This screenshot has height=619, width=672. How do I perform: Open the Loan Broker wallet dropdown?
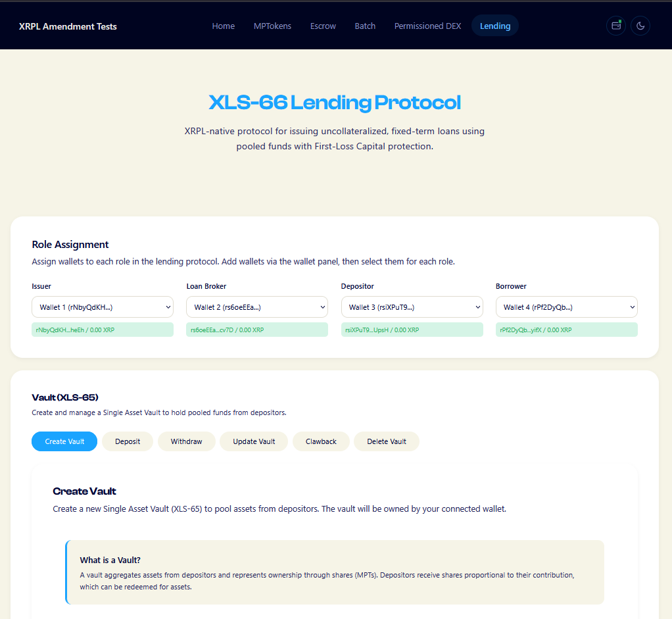257,307
